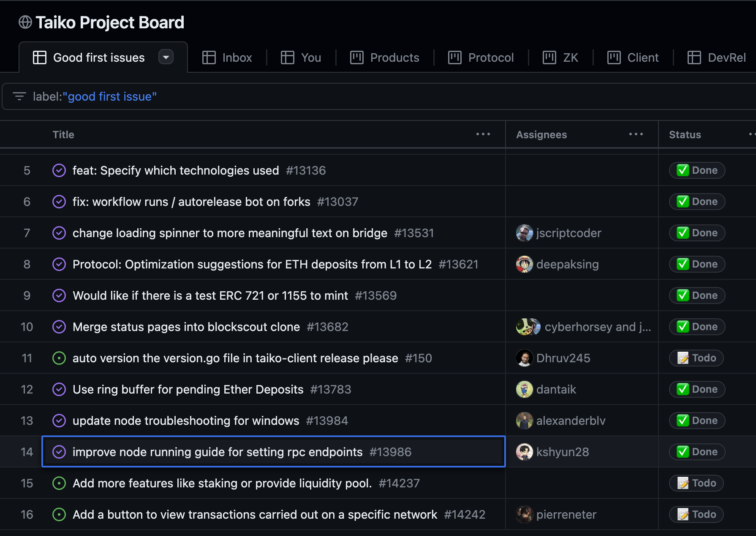Switch to the Inbox tab
Image resolution: width=756 pixels, height=536 pixels.
227,57
